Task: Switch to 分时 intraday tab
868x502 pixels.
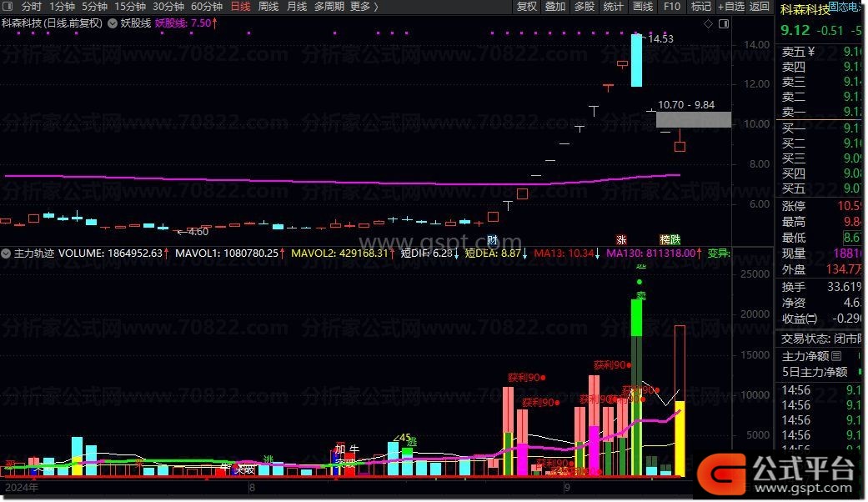Action: click(x=32, y=7)
